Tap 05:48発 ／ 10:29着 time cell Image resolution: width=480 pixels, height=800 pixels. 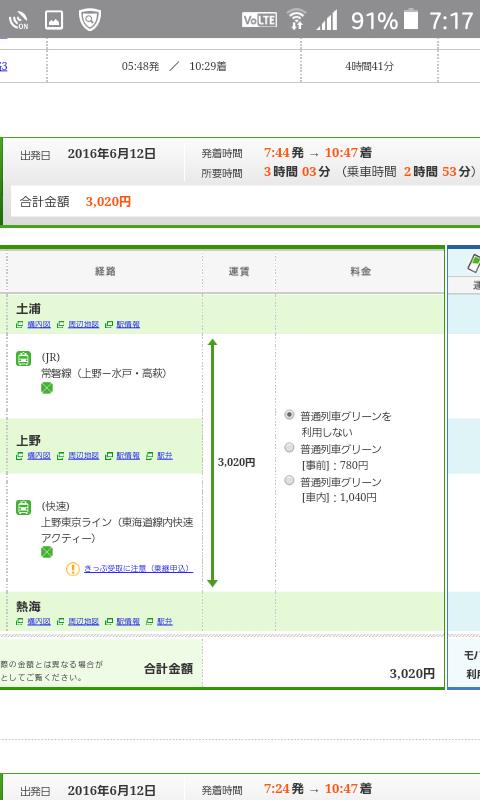pos(174,66)
